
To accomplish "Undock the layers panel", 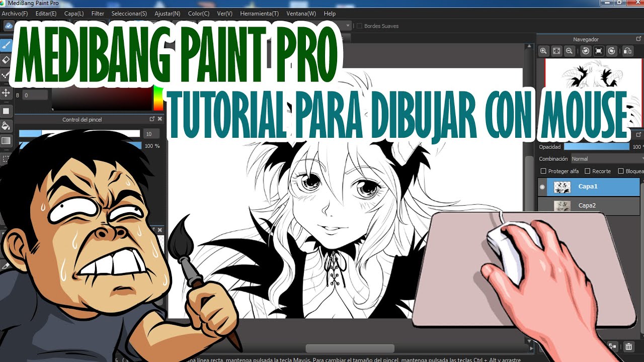I will [639, 134].
